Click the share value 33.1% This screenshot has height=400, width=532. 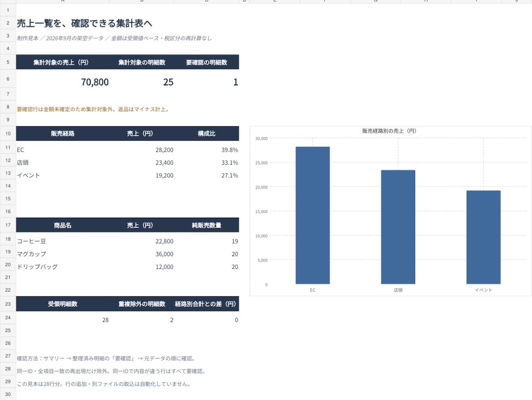point(229,163)
